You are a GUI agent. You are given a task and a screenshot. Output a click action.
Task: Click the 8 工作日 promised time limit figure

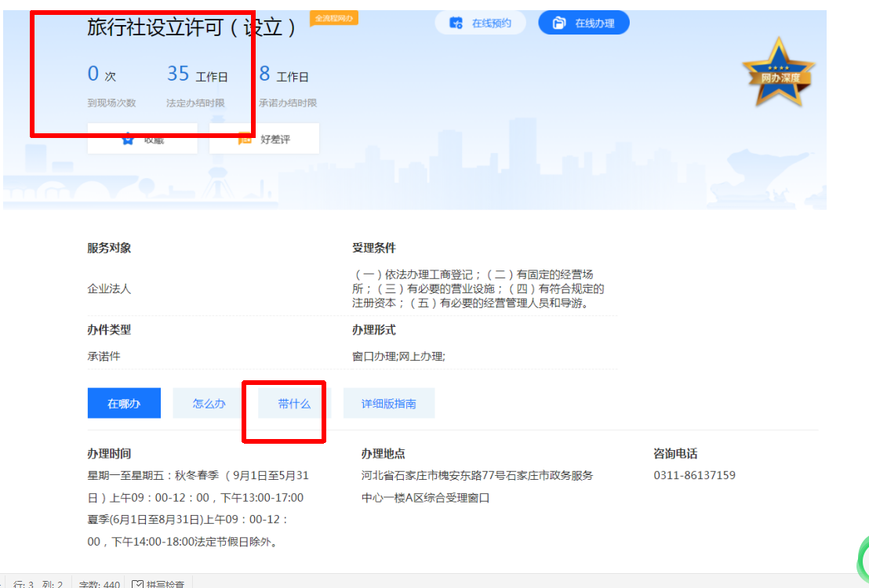[x=283, y=74]
